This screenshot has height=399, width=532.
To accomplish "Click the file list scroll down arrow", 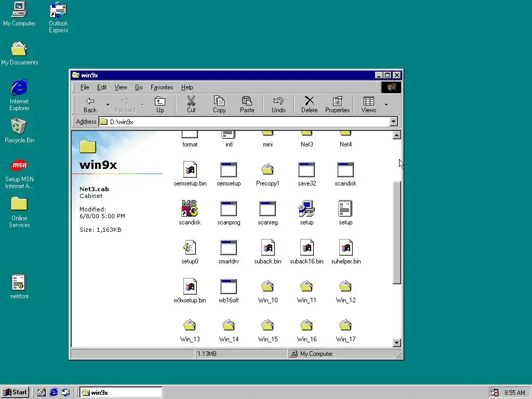I will [x=396, y=343].
